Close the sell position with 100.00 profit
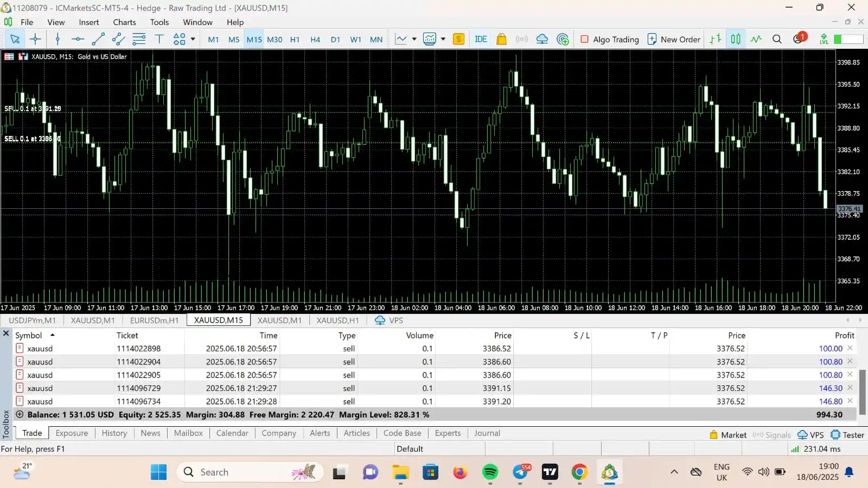Screen dimensions: 868x488 pos(850,348)
